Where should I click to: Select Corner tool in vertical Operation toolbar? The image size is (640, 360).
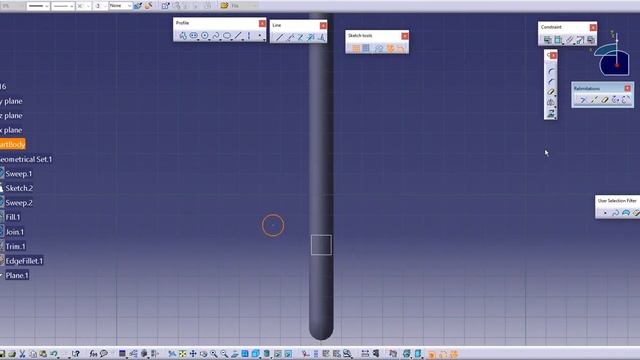tap(551, 71)
